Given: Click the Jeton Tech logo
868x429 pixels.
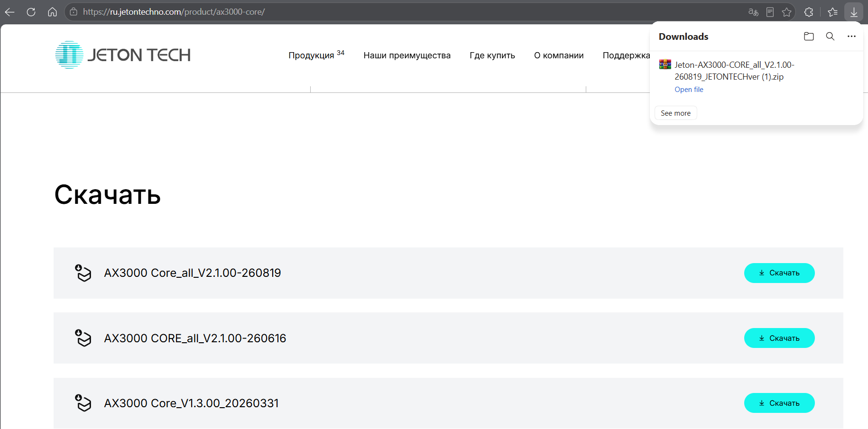Looking at the screenshot, I should coord(123,55).
